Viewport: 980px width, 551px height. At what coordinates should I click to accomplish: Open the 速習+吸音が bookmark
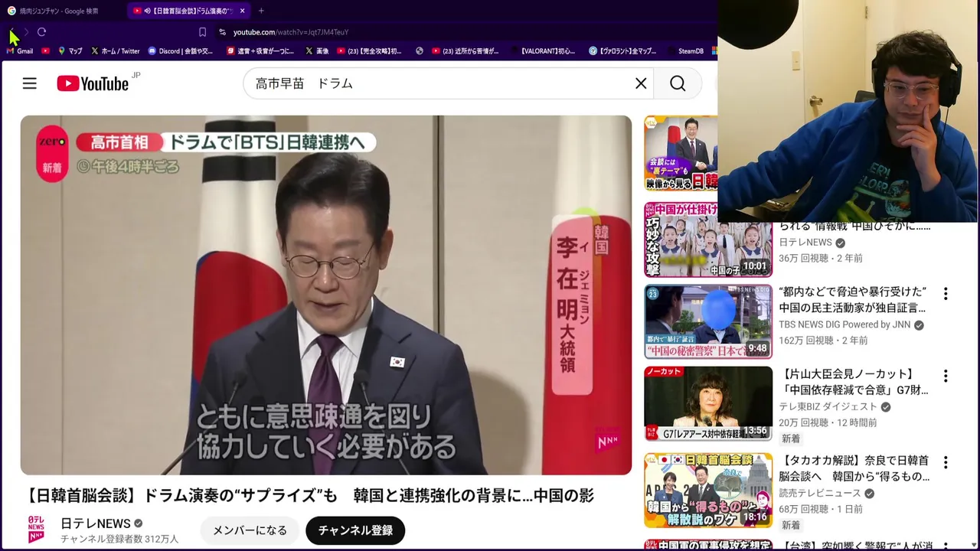coord(260,51)
